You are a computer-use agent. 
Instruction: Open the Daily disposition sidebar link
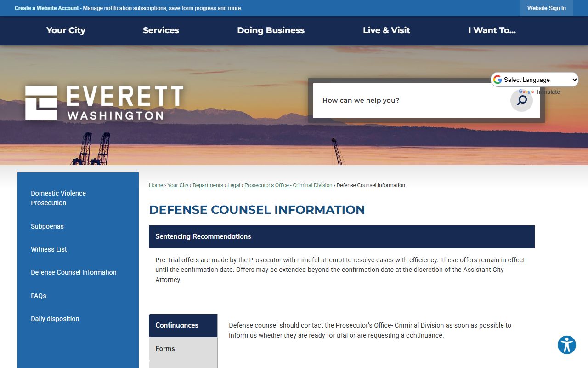pyautogui.click(x=55, y=319)
